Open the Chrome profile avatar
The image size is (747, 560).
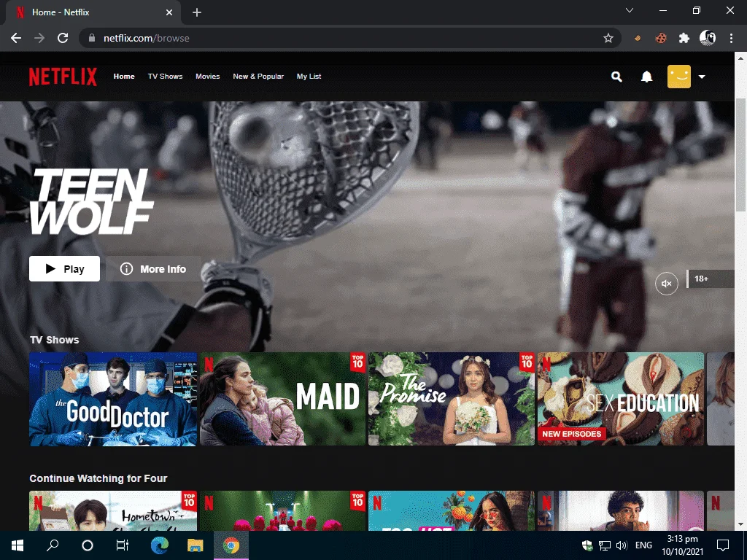pyautogui.click(x=708, y=38)
